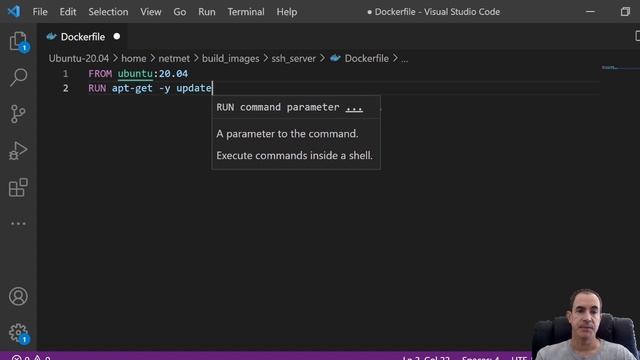Open the Manage gear icon

[x=18, y=333]
